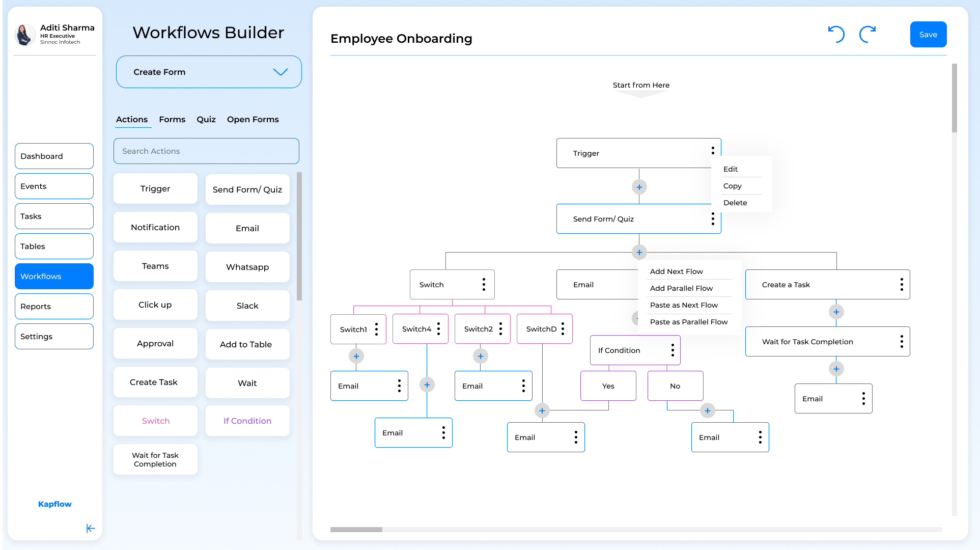Click the undo arrow icon
This screenshot has width=980, height=550.
coord(835,34)
